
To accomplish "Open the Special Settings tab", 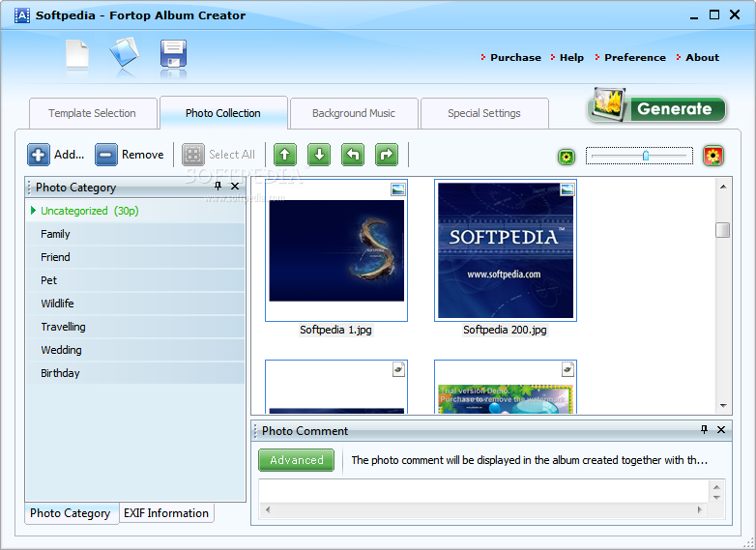I will click(x=484, y=113).
